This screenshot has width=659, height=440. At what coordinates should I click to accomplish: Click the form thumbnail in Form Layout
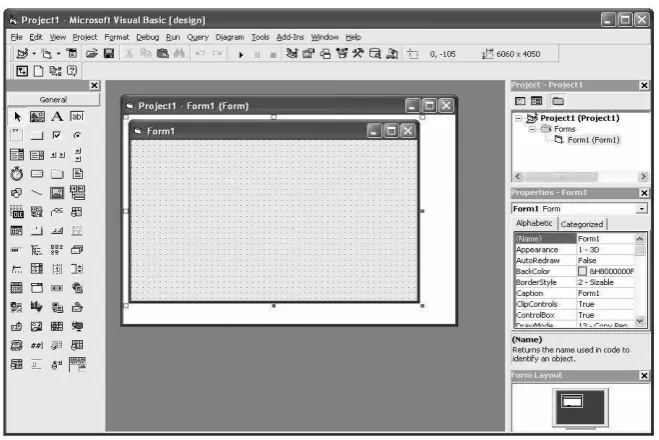point(572,401)
